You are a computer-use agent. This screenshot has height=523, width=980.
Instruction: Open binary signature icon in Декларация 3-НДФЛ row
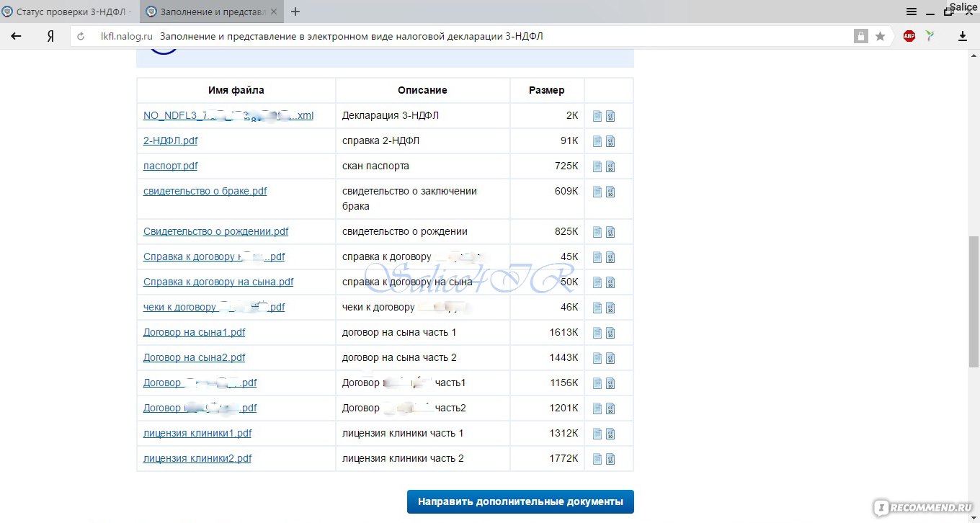tap(610, 116)
